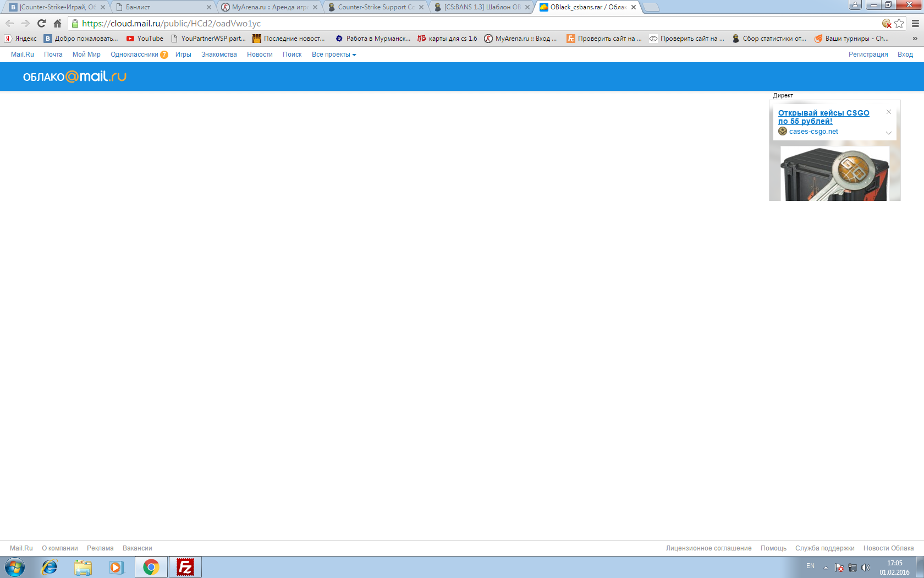Launch FileZilla from the taskbar
The width and height of the screenshot is (924, 578).
pos(185,567)
